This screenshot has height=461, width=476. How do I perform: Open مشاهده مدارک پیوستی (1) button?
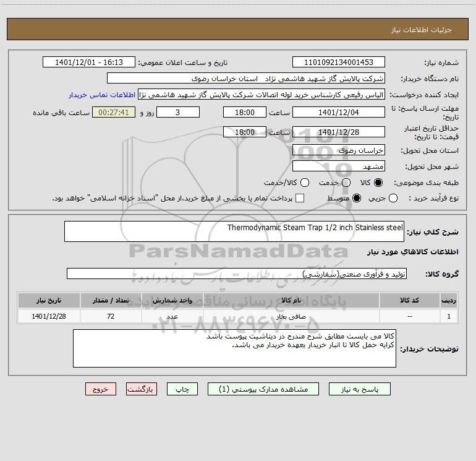coord(263,389)
